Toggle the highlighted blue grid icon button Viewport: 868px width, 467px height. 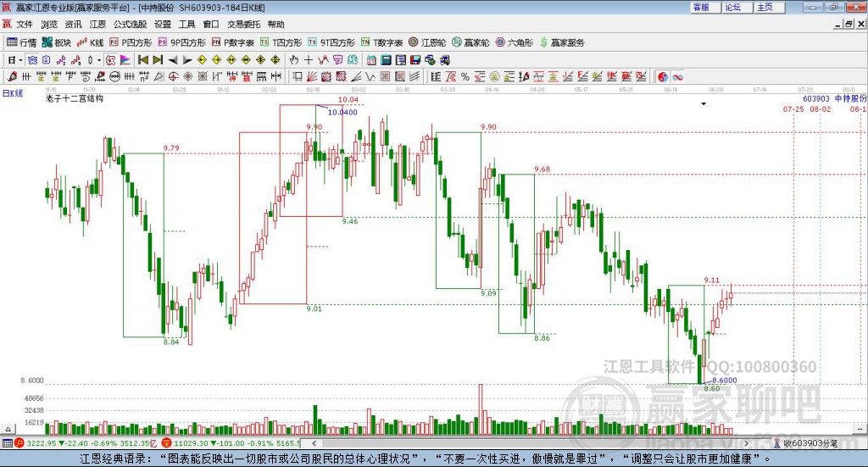32,60
